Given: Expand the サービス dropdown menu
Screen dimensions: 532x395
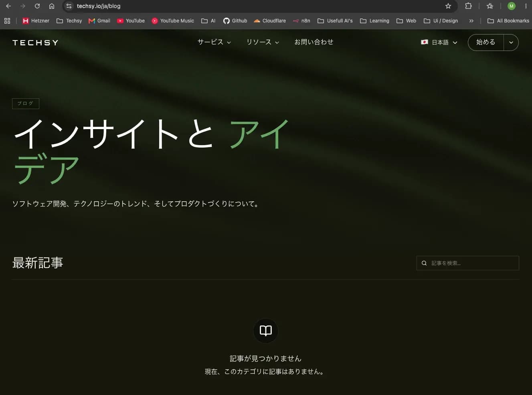Looking at the screenshot, I should (214, 42).
